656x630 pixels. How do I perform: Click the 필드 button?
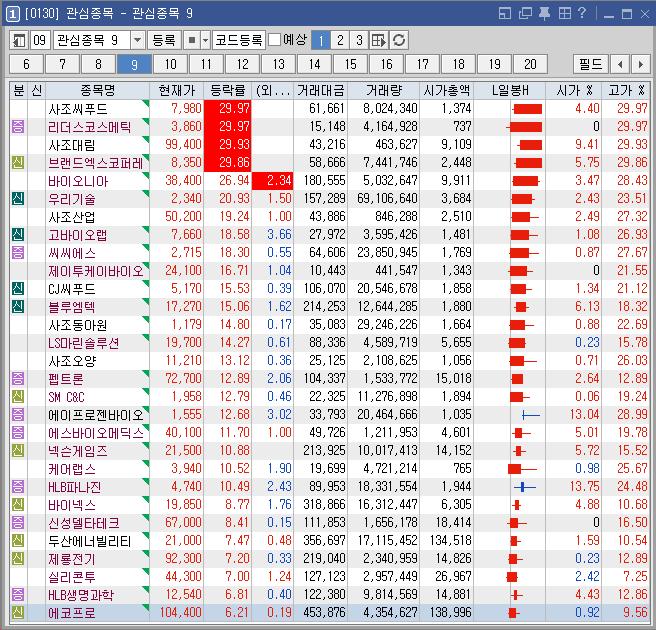tap(590, 64)
